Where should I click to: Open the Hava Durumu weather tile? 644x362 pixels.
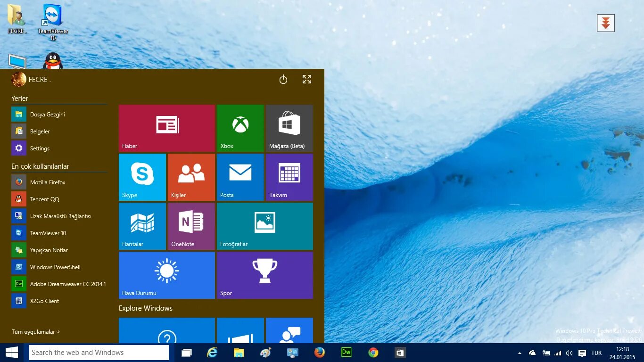[x=167, y=275]
